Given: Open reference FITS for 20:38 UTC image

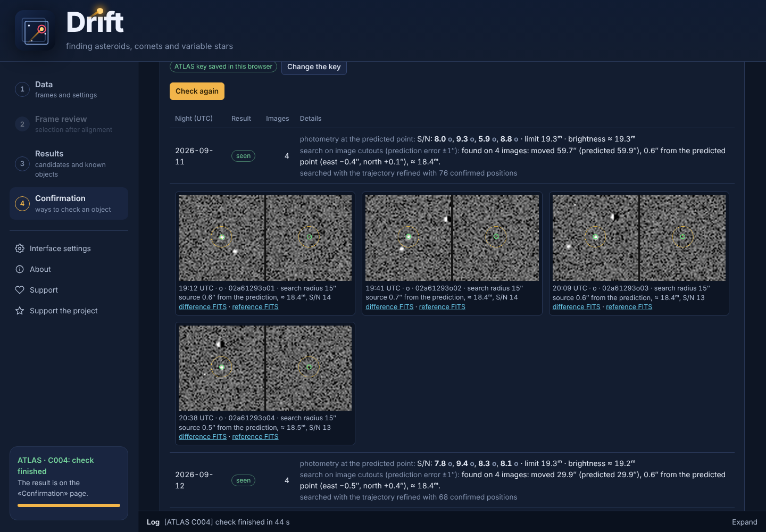Looking at the screenshot, I should pyautogui.click(x=255, y=437).
